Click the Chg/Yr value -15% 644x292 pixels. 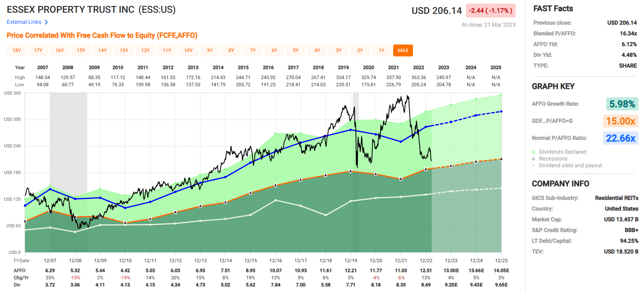coord(75,278)
